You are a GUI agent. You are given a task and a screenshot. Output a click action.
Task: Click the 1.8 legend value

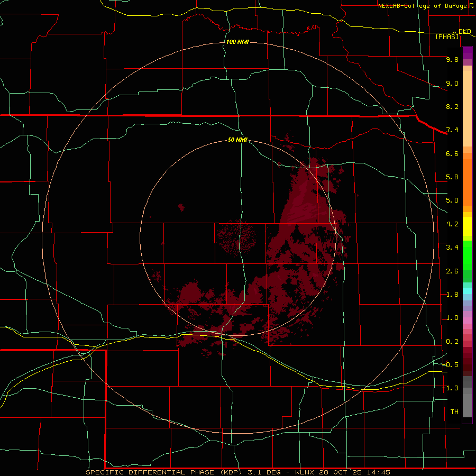click(x=452, y=295)
